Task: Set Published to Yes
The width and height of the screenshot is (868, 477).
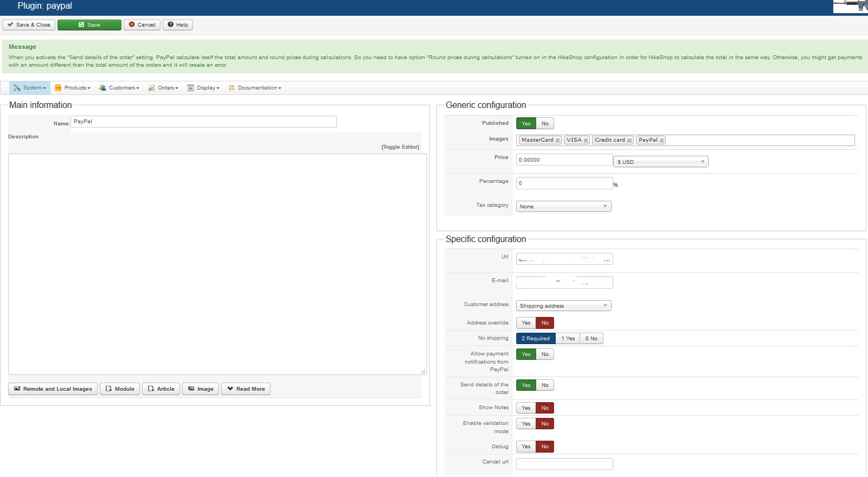Action: [526, 124]
